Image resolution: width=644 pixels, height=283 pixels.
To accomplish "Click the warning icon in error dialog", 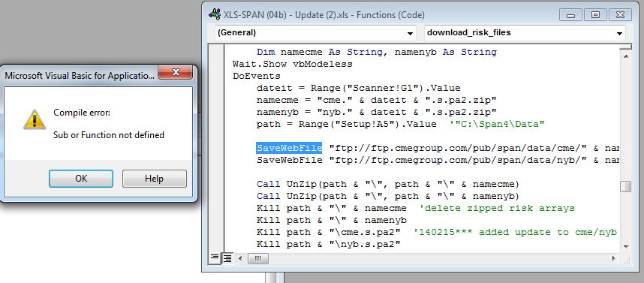I will pos(35,119).
